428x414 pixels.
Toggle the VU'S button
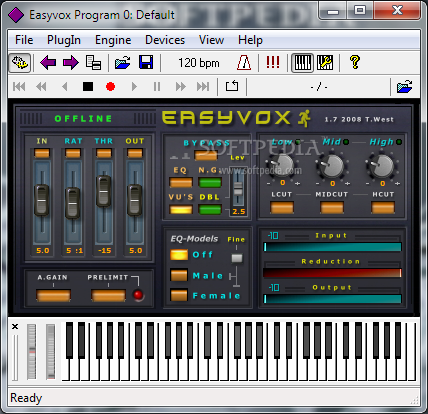click(181, 209)
